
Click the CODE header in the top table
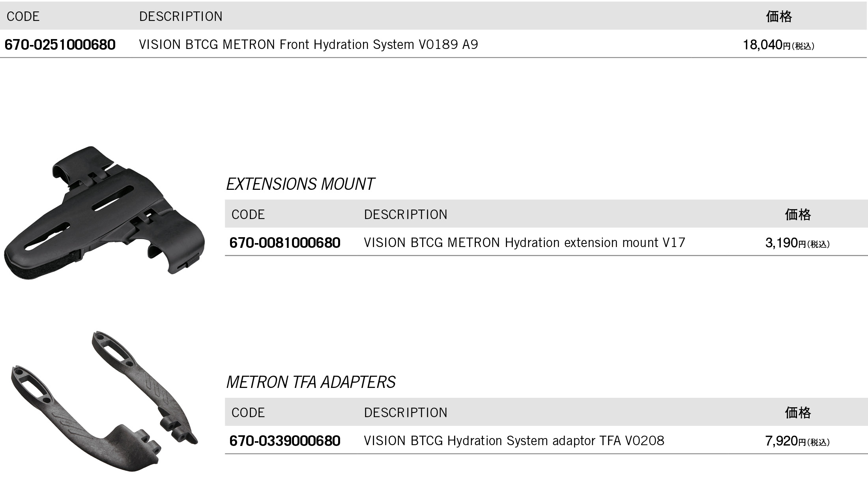point(23,17)
